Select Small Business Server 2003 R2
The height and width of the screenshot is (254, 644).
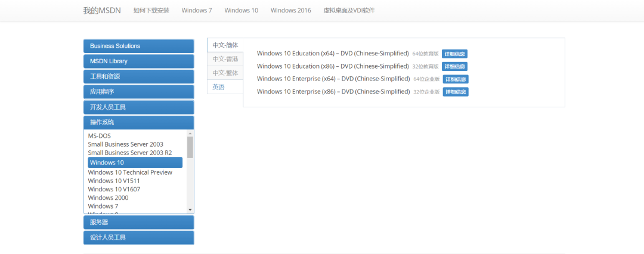coord(130,153)
